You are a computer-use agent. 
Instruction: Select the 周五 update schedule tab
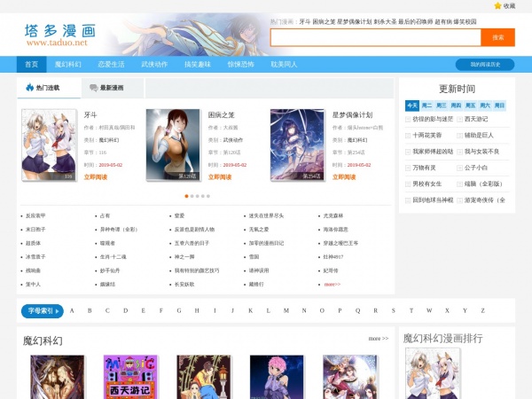[471, 106]
